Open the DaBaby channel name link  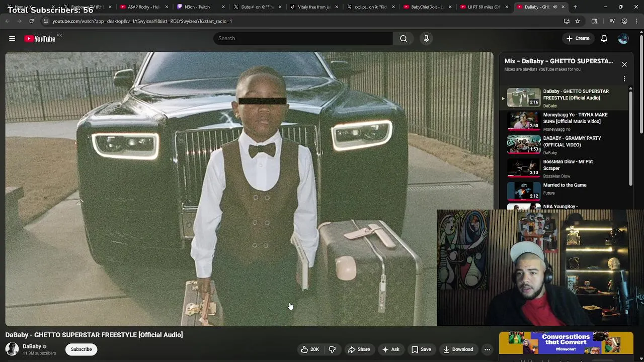pyautogui.click(x=32, y=346)
